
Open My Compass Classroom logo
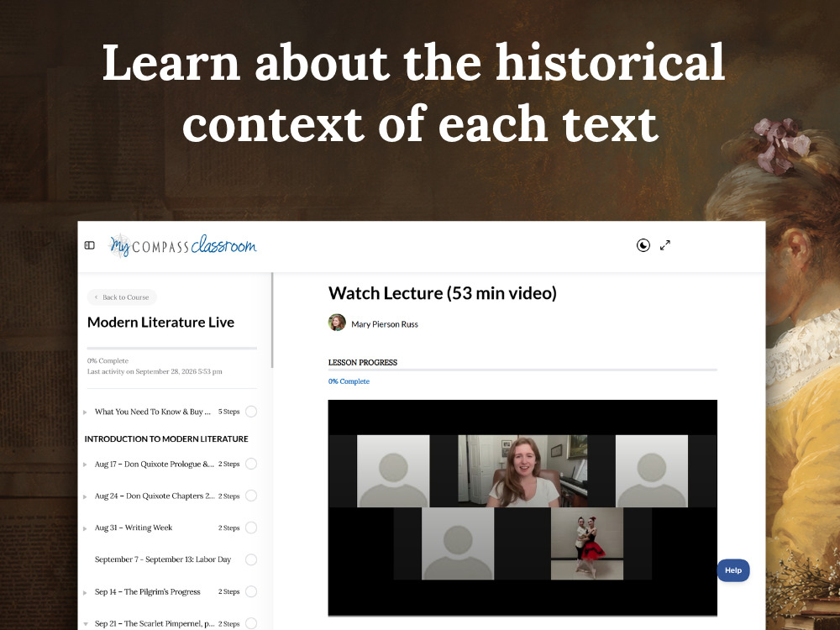pyautogui.click(x=182, y=246)
